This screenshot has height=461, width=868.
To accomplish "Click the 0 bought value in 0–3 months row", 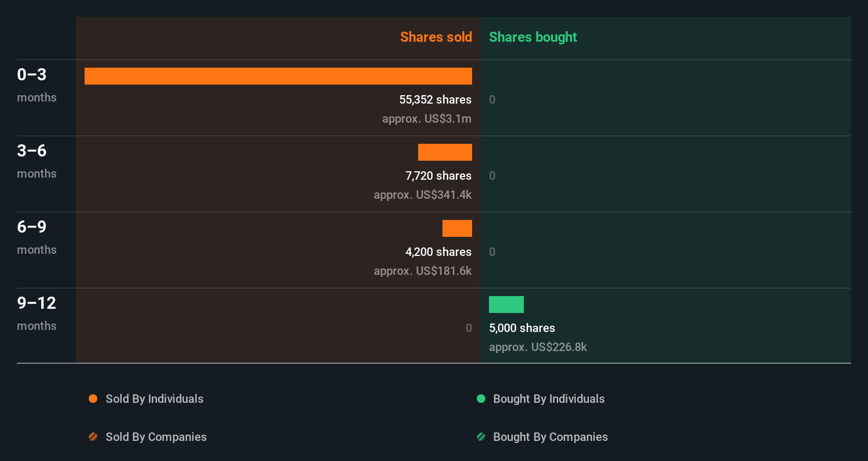I will 492,99.
